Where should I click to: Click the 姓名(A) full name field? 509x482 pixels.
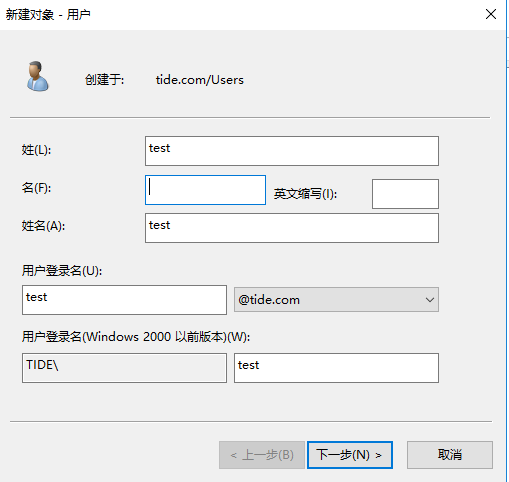coord(292,228)
